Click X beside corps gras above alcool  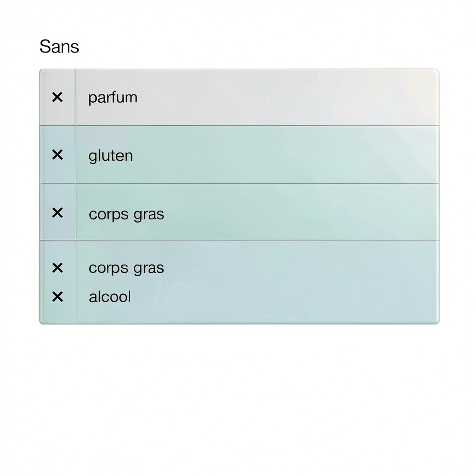[x=57, y=268]
